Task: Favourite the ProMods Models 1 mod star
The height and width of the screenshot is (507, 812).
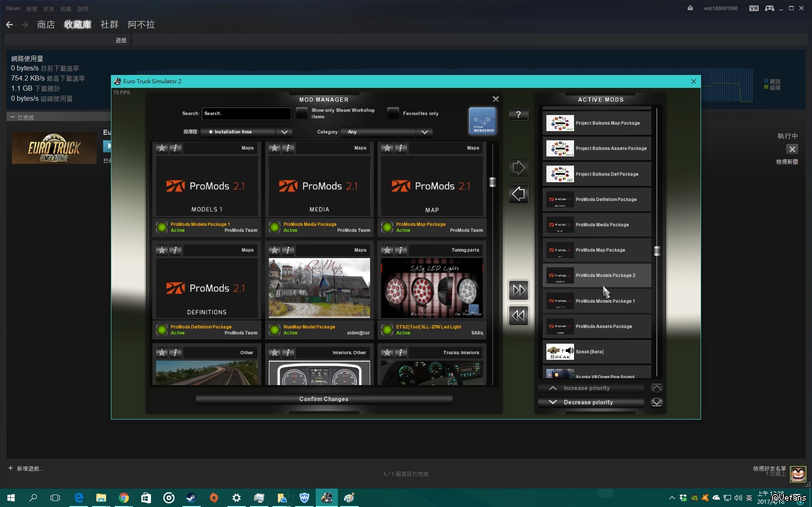Action: coord(162,148)
